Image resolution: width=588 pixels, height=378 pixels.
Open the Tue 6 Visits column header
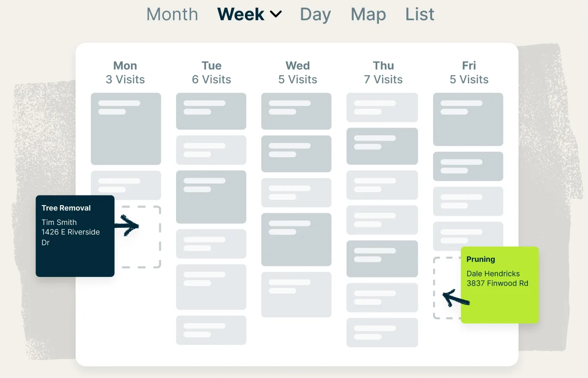pyautogui.click(x=211, y=73)
